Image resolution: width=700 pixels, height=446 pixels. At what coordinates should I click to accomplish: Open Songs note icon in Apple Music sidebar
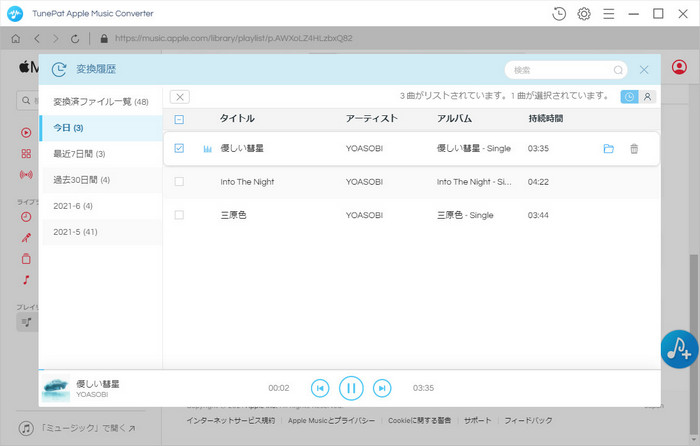point(26,280)
